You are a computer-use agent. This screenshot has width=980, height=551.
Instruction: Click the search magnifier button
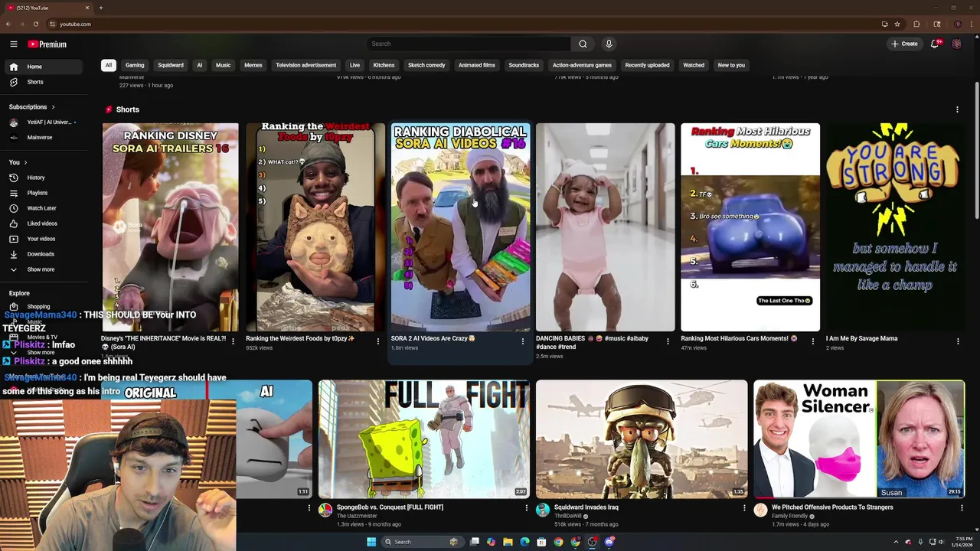[x=583, y=44]
